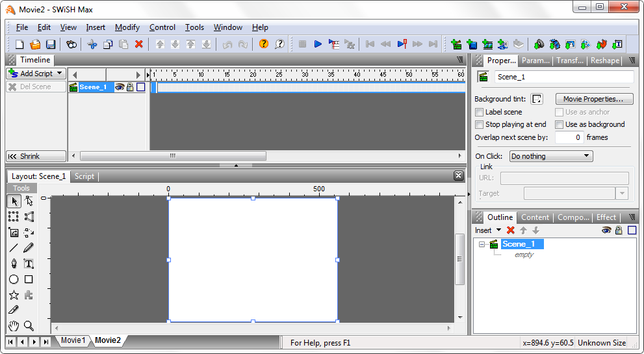Select the Text tool in Tools panel
This screenshot has width=644, height=354.
click(29, 264)
